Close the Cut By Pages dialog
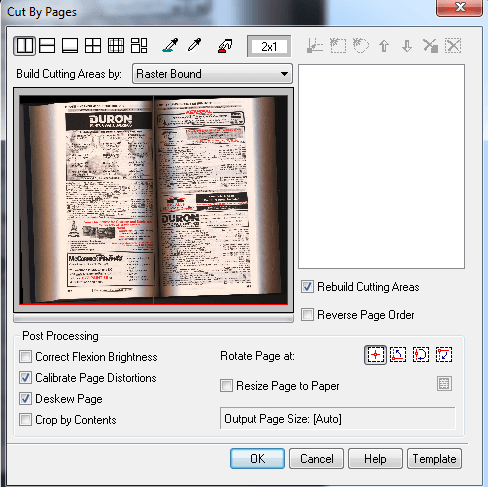488x487 pixels. coord(460,7)
